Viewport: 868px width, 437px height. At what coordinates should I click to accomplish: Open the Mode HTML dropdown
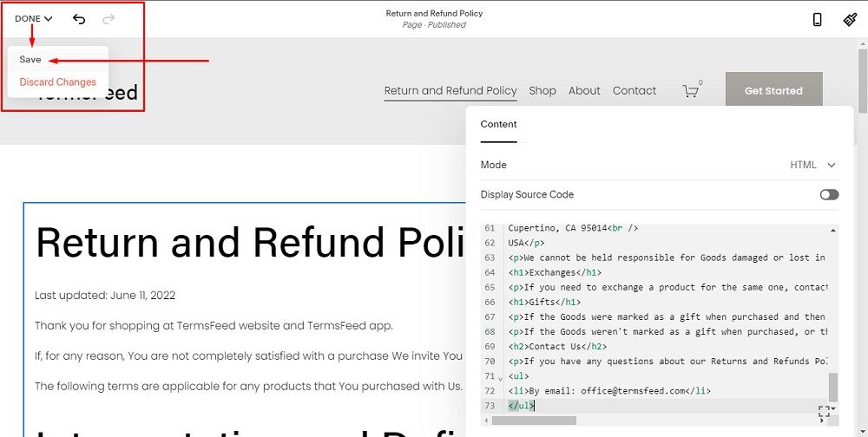click(x=812, y=165)
